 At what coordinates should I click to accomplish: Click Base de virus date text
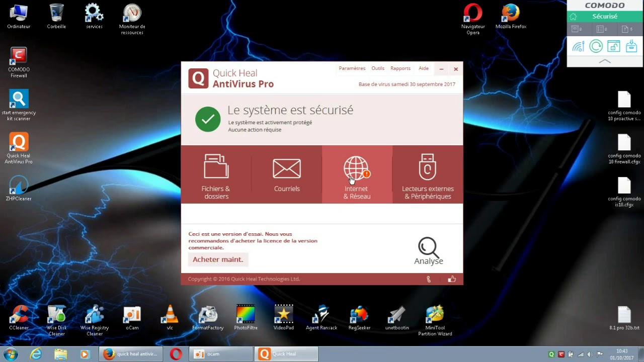[x=407, y=84]
